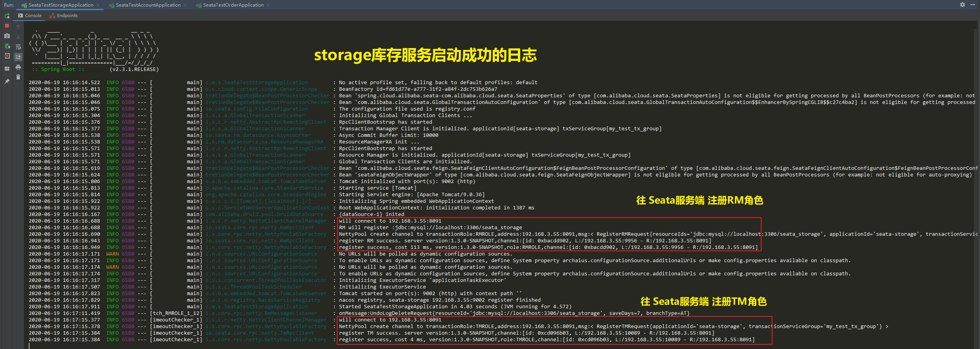Click 'Starting Servlet engine' log message
This screenshot has height=349, width=980.
coord(412,195)
